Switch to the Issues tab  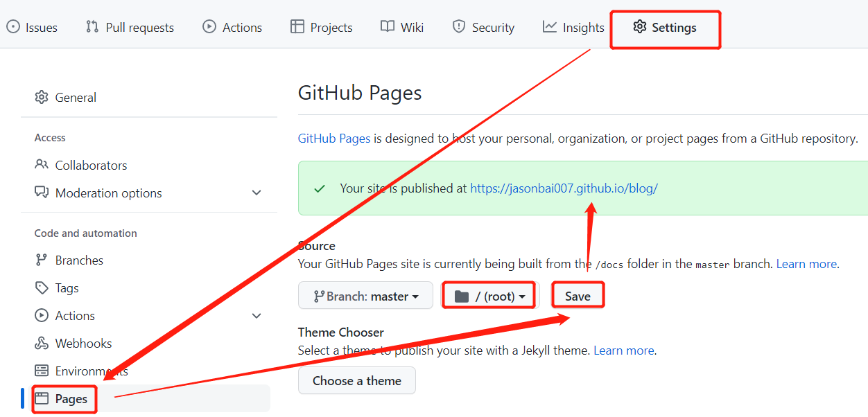(32, 27)
